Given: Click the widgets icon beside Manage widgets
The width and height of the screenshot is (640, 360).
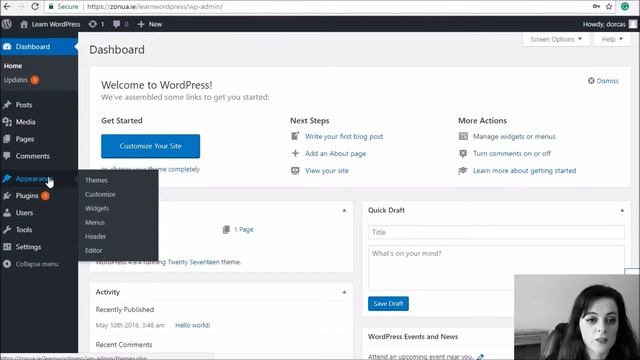Looking at the screenshot, I should click(x=463, y=136).
